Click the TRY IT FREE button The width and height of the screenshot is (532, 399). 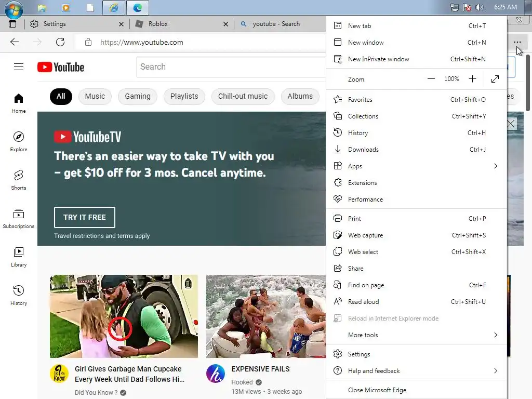85,217
